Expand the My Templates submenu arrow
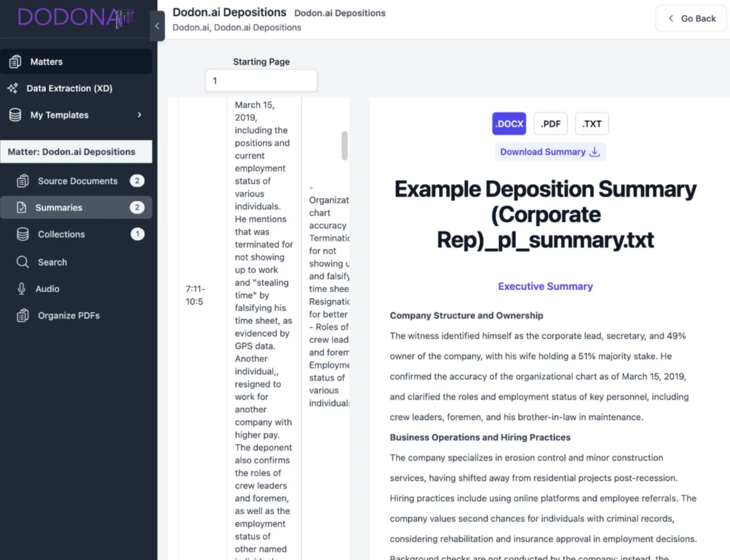The width and height of the screenshot is (730, 560). 139,115
